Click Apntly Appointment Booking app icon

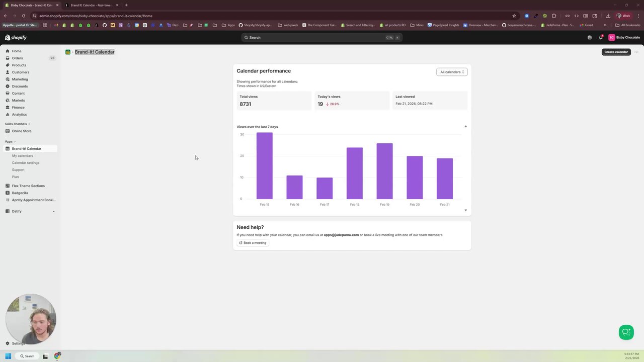coord(8,200)
